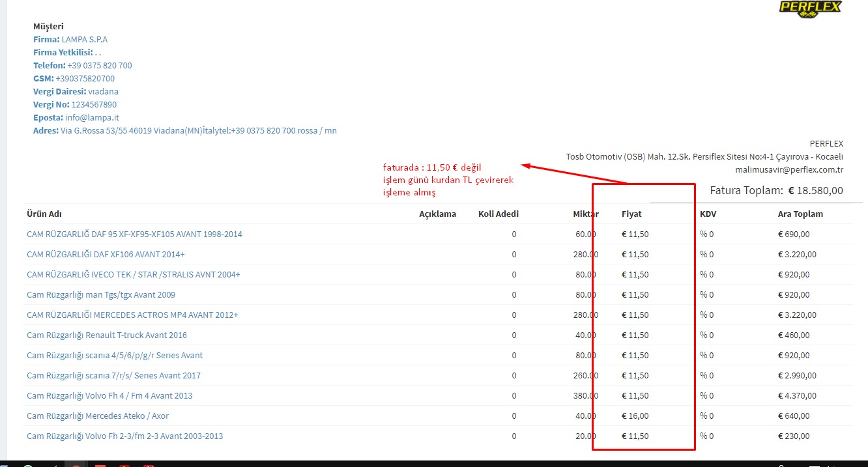
Task: Open scania 4/5/6/p/g/r Series Avant item
Action: coord(114,355)
